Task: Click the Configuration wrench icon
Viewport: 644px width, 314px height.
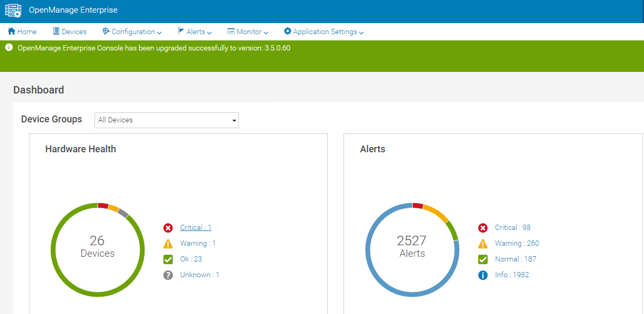Action: (106, 32)
